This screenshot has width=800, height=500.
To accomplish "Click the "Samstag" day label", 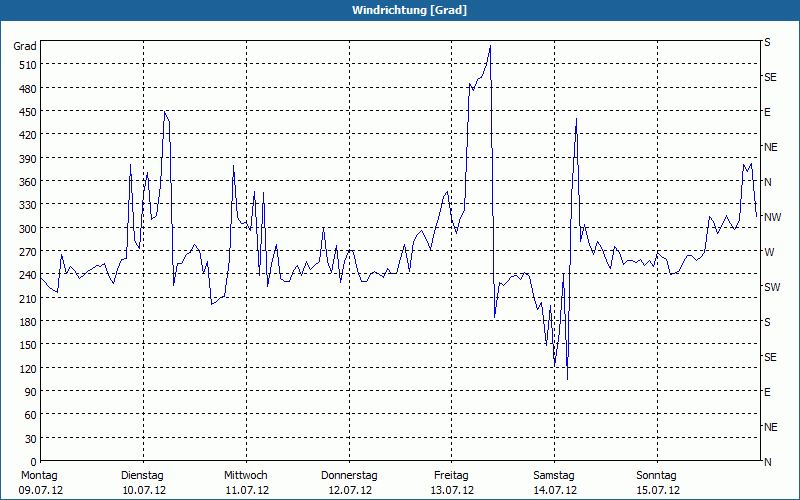I will click(x=554, y=476).
